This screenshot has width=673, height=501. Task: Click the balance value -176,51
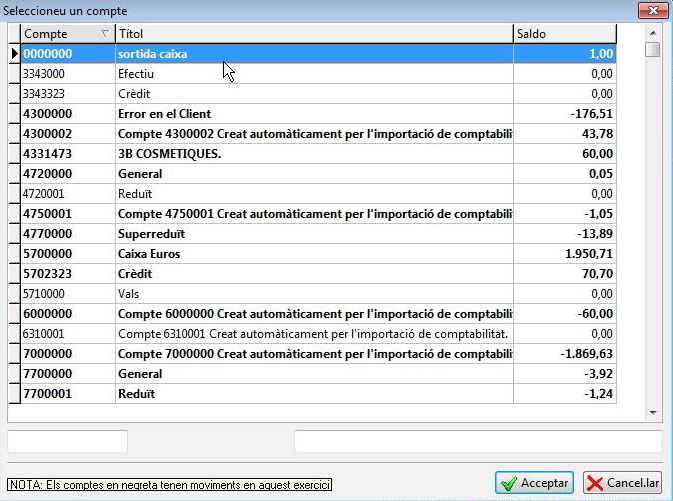(x=591, y=114)
